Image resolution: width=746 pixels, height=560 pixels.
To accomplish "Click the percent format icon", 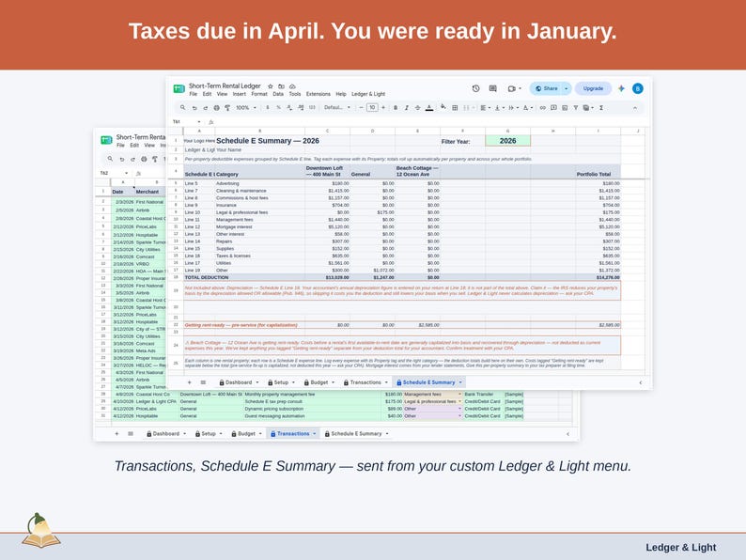I will coord(278,108).
